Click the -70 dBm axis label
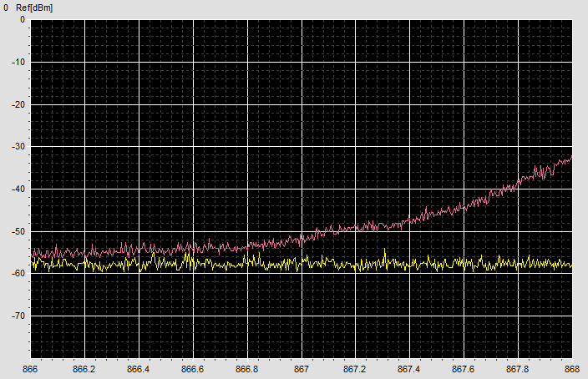 coord(18,316)
